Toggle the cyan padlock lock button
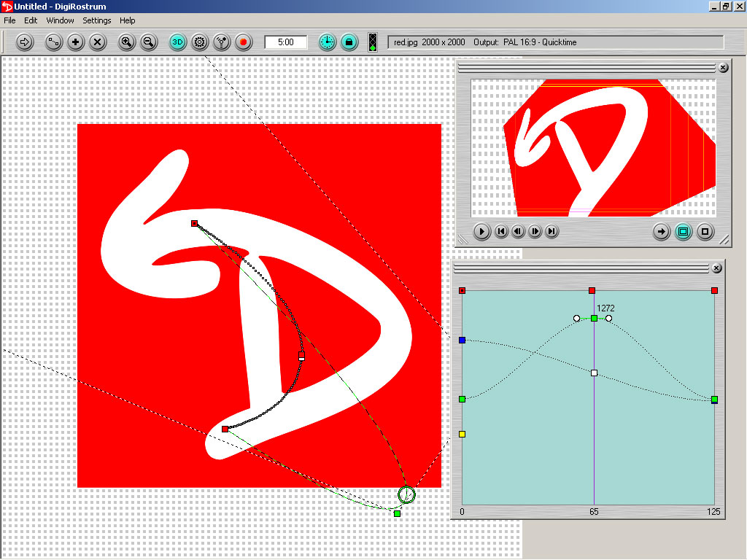The width and height of the screenshot is (747, 560). click(349, 42)
